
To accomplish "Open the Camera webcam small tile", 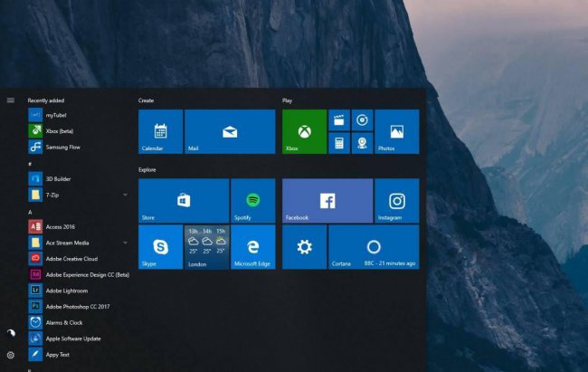I will [x=362, y=143].
